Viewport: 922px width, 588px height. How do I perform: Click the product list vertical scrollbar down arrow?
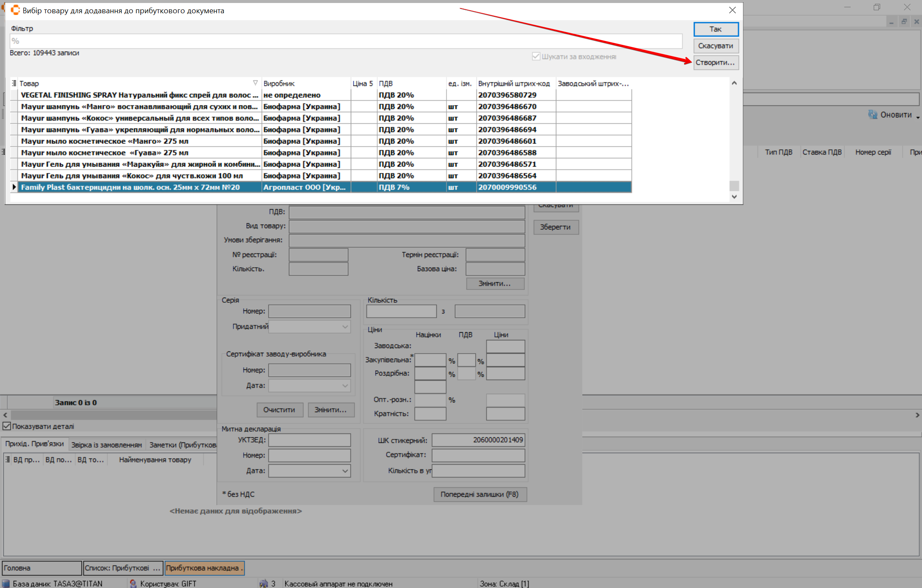[734, 197]
